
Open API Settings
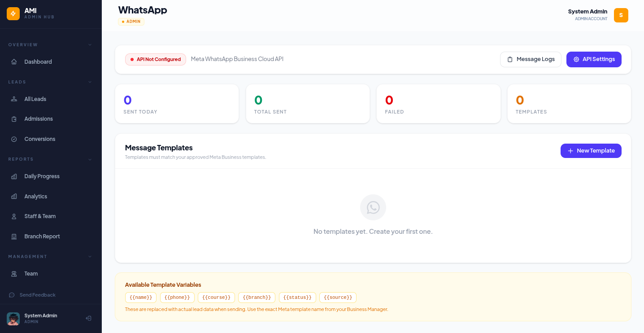[594, 60]
